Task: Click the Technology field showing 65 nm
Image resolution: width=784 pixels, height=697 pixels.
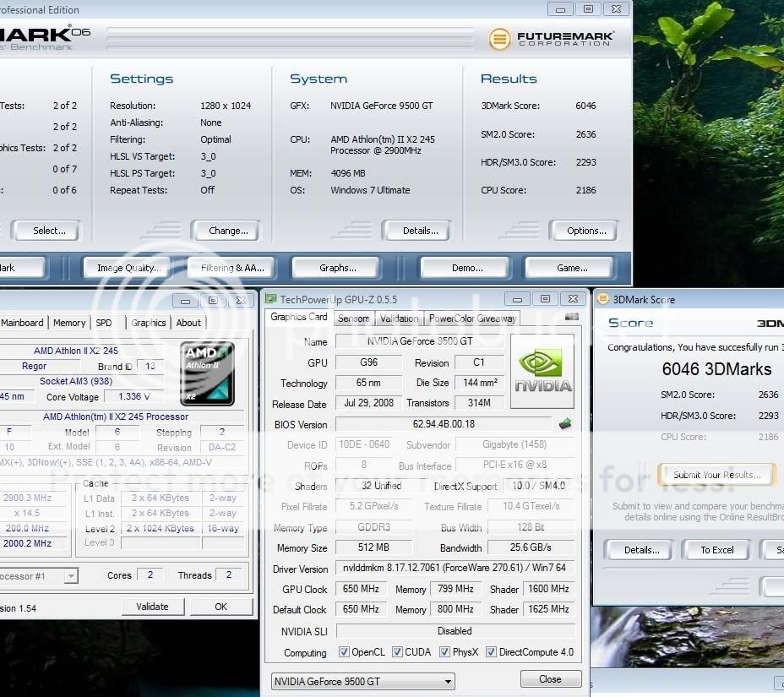Action: 369,383
